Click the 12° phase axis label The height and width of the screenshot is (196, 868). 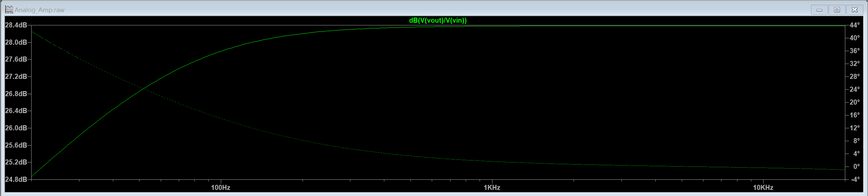pos(854,128)
